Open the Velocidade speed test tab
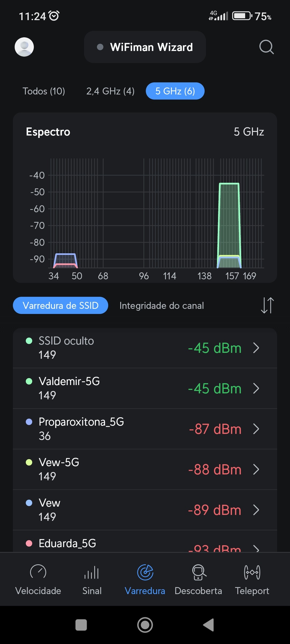 (38, 579)
